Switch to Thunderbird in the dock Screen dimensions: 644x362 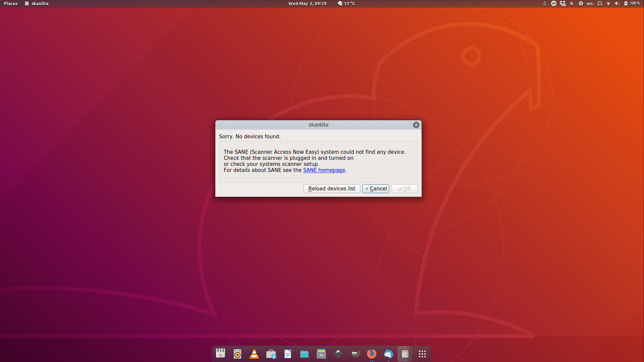(x=388, y=354)
